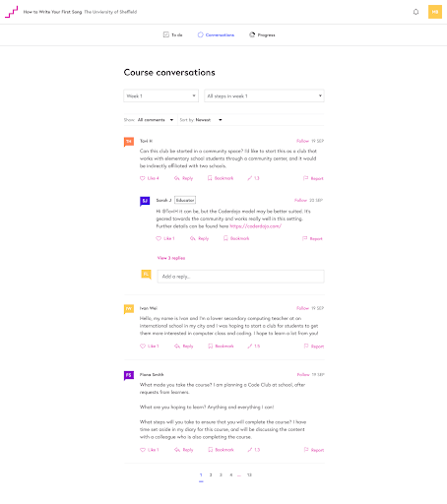Go to page 2 of conversations

[x=211, y=474]
